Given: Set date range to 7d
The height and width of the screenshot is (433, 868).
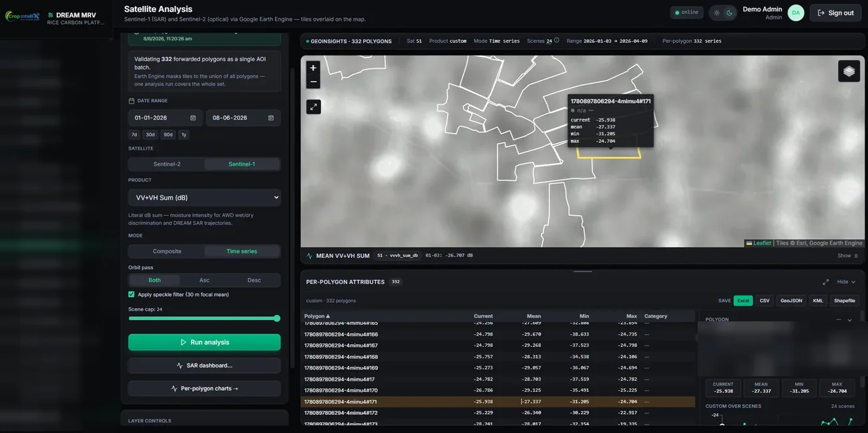Looking at the screenshot, I should [x=134, y=134].
